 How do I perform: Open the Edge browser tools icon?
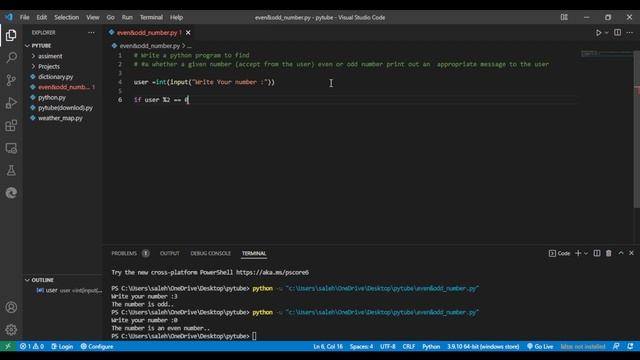pyautogui.click(x=11, y=193)
